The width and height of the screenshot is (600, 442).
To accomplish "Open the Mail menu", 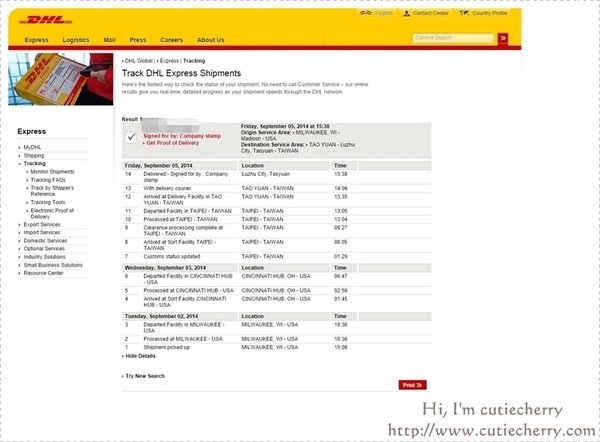I will tap(109, 40).
